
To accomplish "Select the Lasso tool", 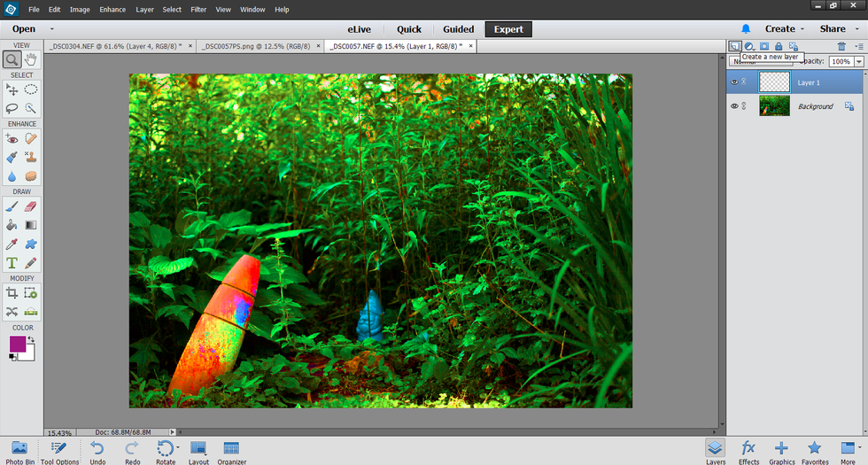I will click(12, 108).
